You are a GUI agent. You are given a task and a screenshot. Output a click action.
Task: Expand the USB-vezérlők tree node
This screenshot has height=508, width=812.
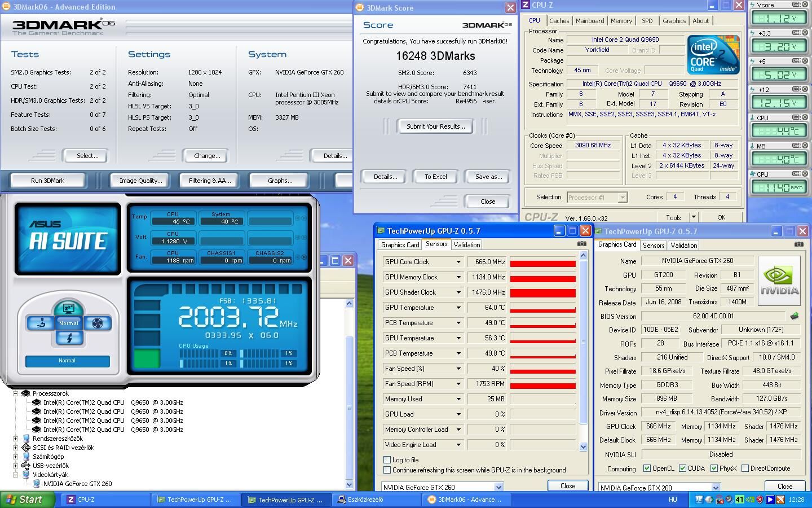click(x=16, y=466)
